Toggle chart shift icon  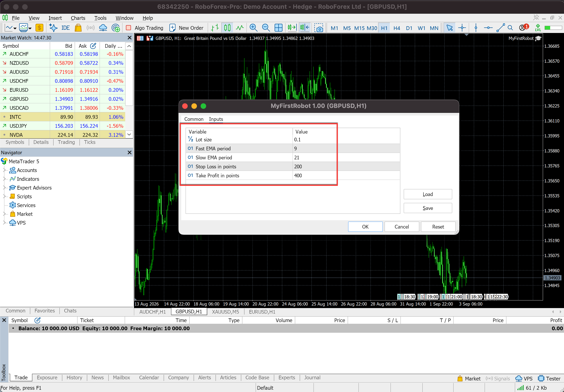pos(305,28)
